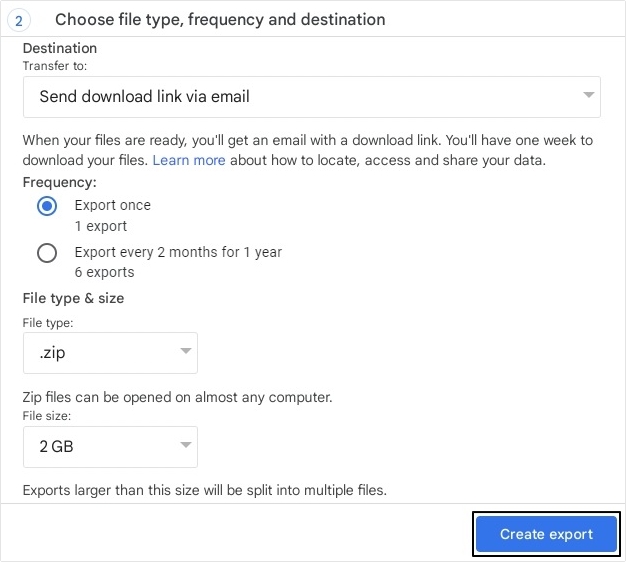This screenshot has height=562, width=626.
Task: Click the '6 exports' text
Action: [x=105, y=272]
